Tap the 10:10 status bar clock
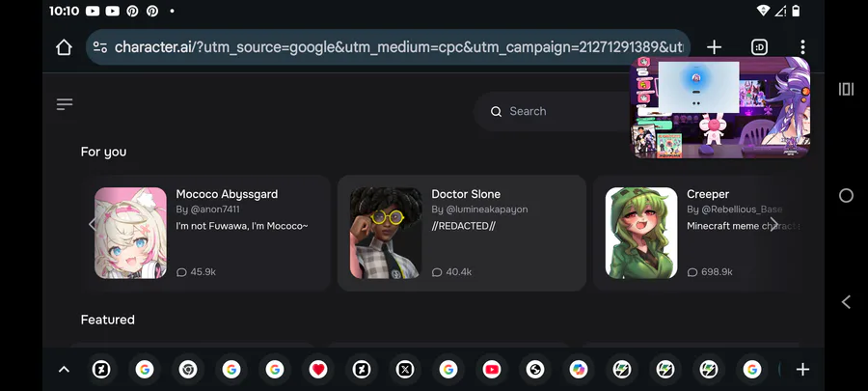Image resolution: width=868 pixels, height=391 pixels. coord(65,11)
